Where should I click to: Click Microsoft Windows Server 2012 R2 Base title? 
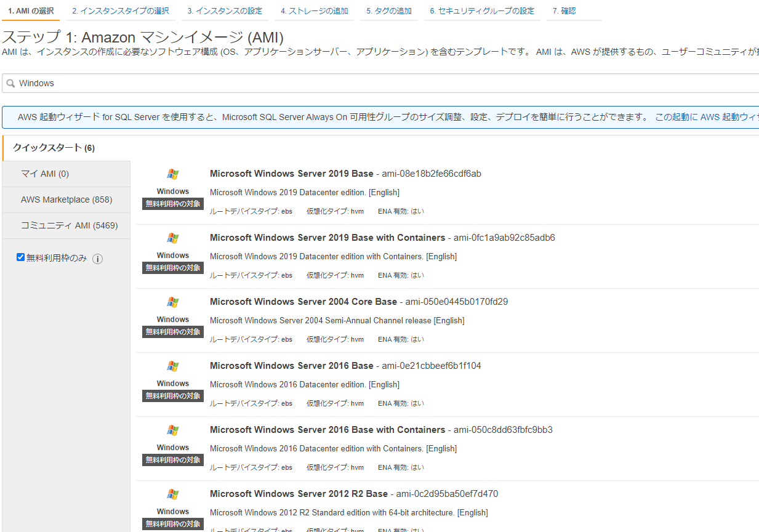click(299, 494)
